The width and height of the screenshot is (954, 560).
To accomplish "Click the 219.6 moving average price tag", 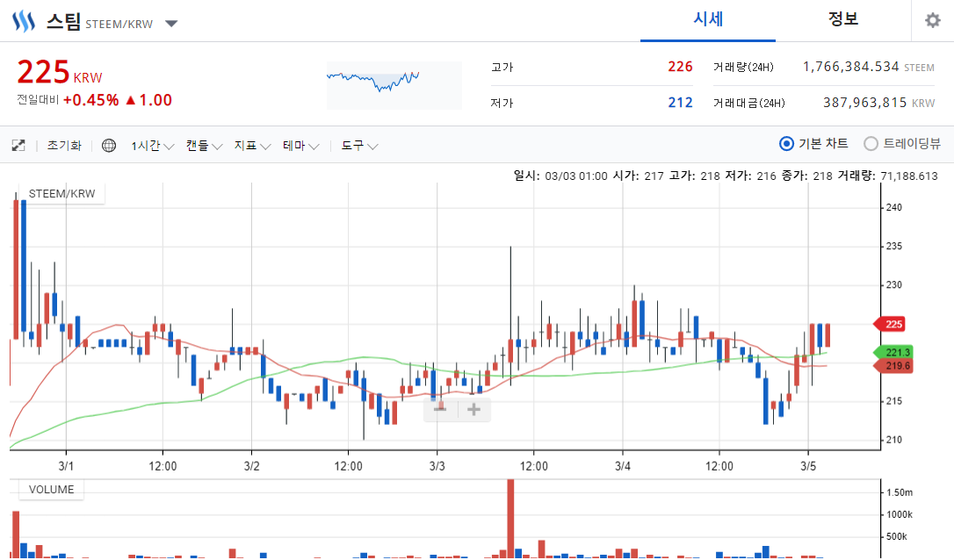I will pos(893,365).
